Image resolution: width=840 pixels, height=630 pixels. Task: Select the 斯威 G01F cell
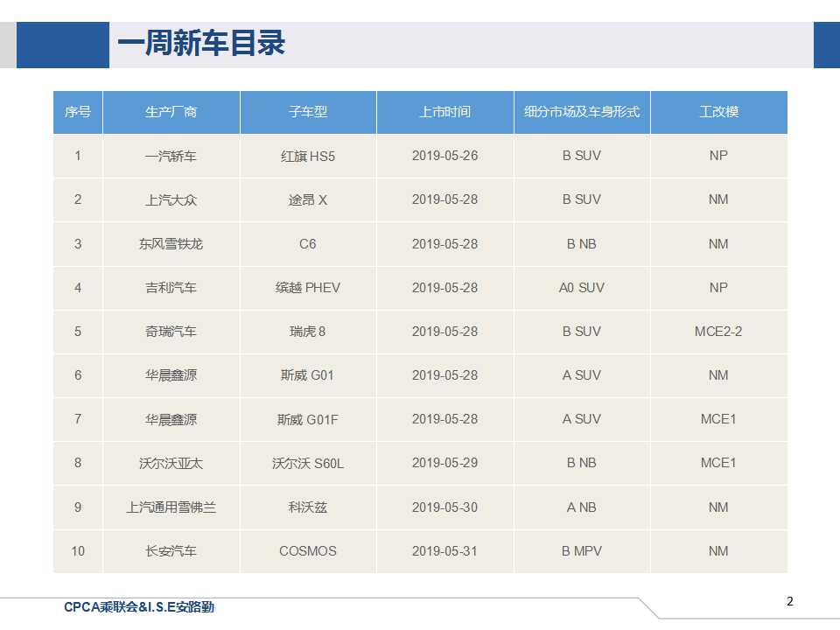(x=308, y=419)
